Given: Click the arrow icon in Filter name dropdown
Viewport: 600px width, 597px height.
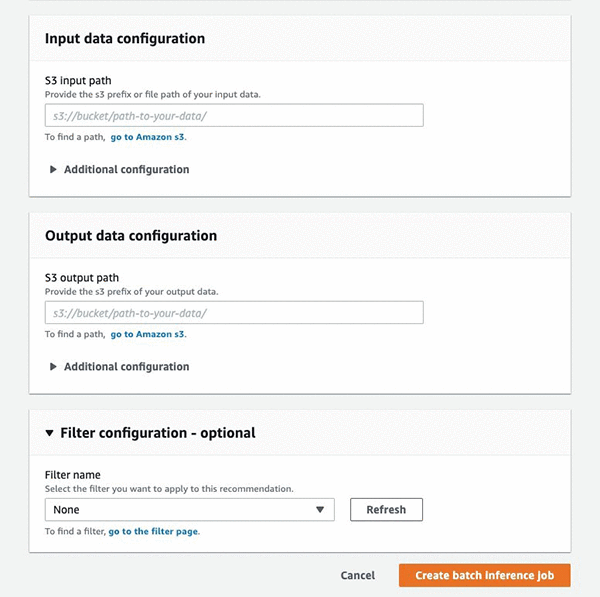Looking at the screenshot, I should pos(320,510).
